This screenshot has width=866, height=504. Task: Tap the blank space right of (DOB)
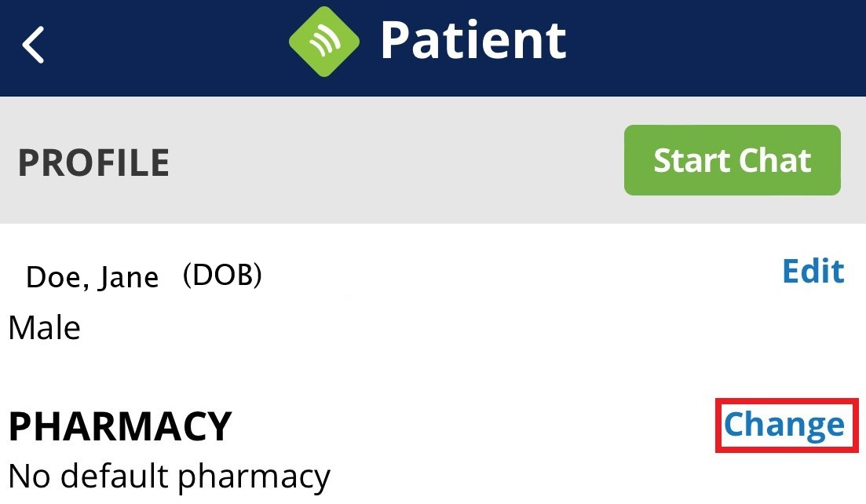(x=510, y=276)
